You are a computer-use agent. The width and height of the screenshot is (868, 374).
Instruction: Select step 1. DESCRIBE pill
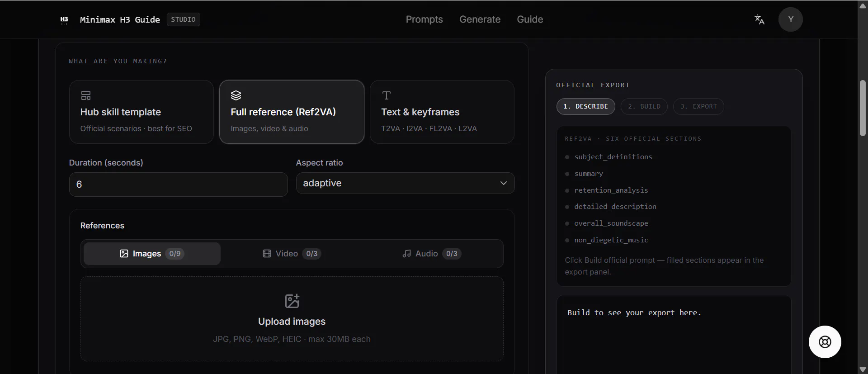tap(585, 107)
